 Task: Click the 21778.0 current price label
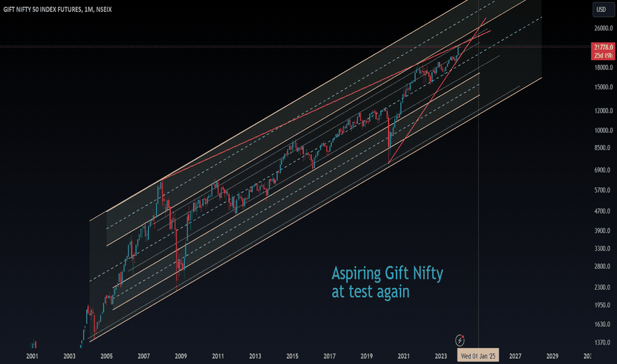[603, 47]
